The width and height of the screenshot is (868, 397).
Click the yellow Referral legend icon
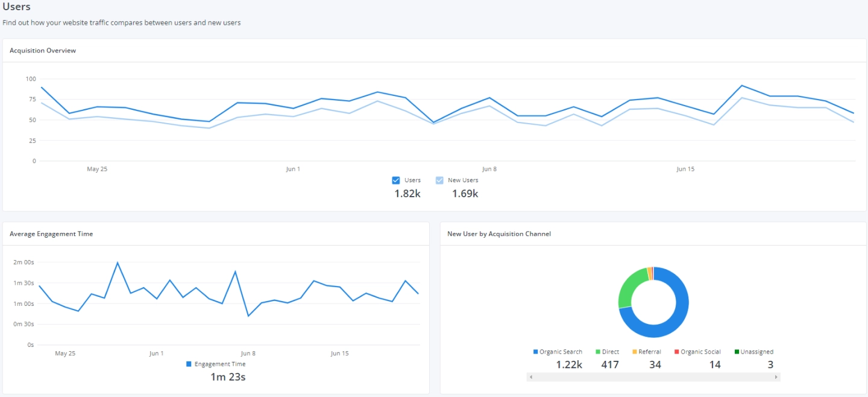click(x=634, y=352)
